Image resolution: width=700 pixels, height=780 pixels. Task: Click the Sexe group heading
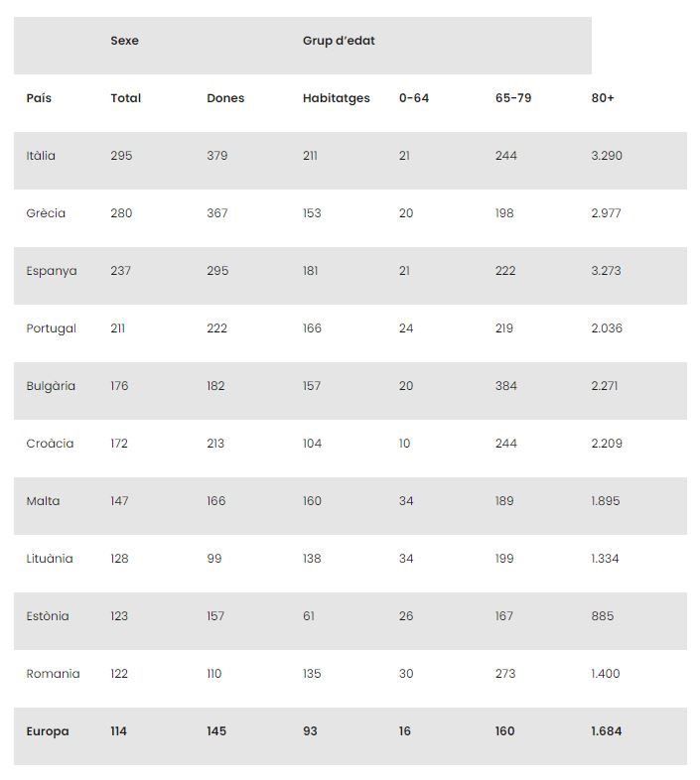(x=124, y=41)
